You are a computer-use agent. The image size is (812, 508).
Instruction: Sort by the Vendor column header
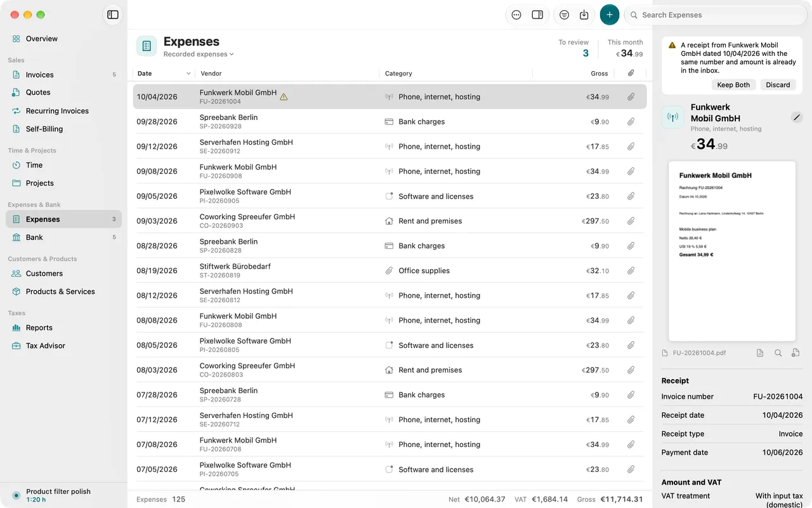pyautogui.click(x=211, y=74)
